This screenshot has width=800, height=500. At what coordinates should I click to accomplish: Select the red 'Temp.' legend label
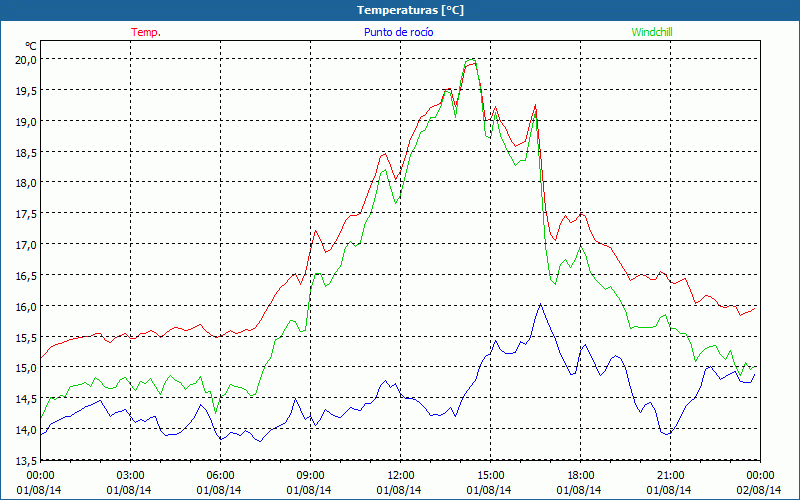(146, 32)
